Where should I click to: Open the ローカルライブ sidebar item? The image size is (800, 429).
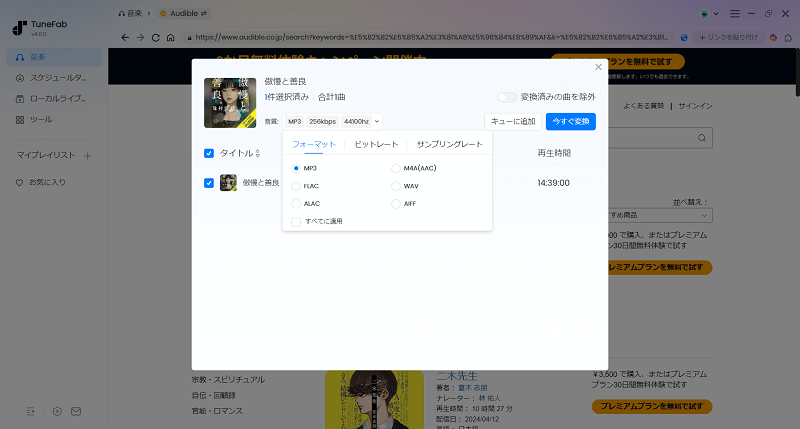click(x=54, y=98)
